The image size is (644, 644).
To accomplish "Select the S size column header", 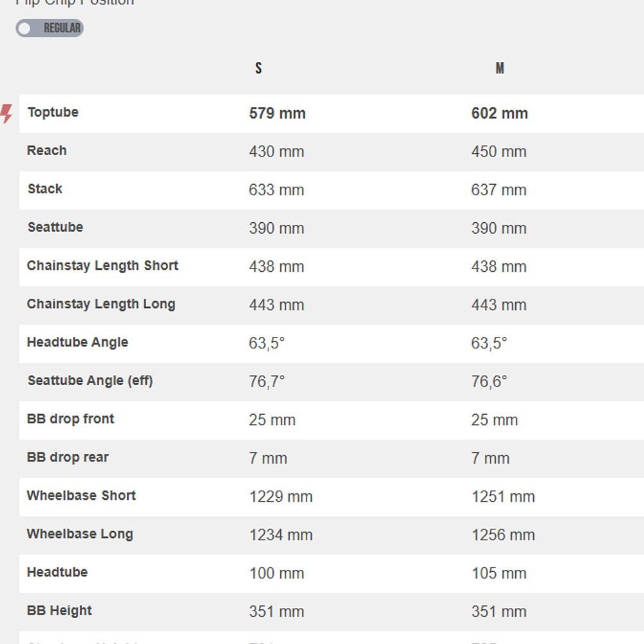I will (258, 68).
